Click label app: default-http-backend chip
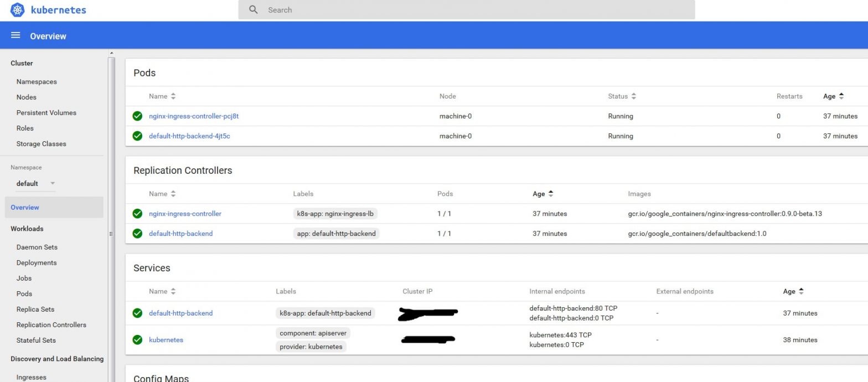Viewport: 868px width, 382px height. pos(336,234)
